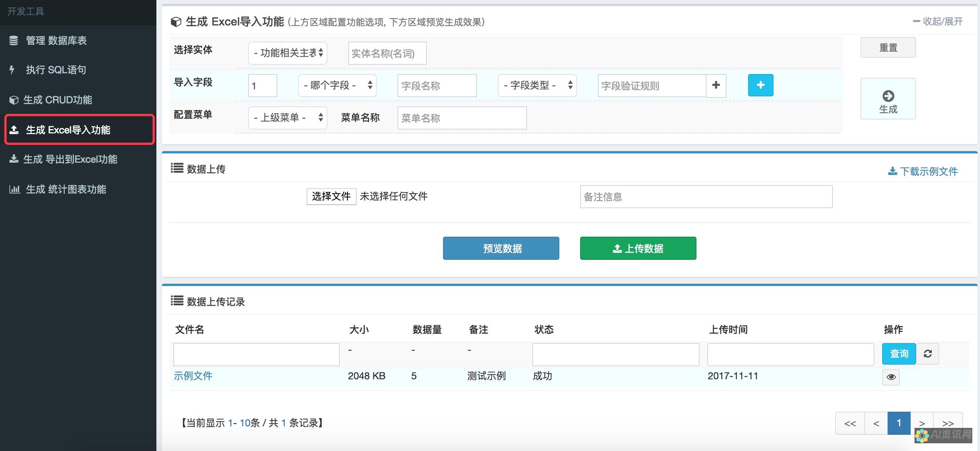The height and width of the screenshot is (451, 980).
Task: Click the green 上传数据 button
Action: pyautogui.click(x=638, y=248)
